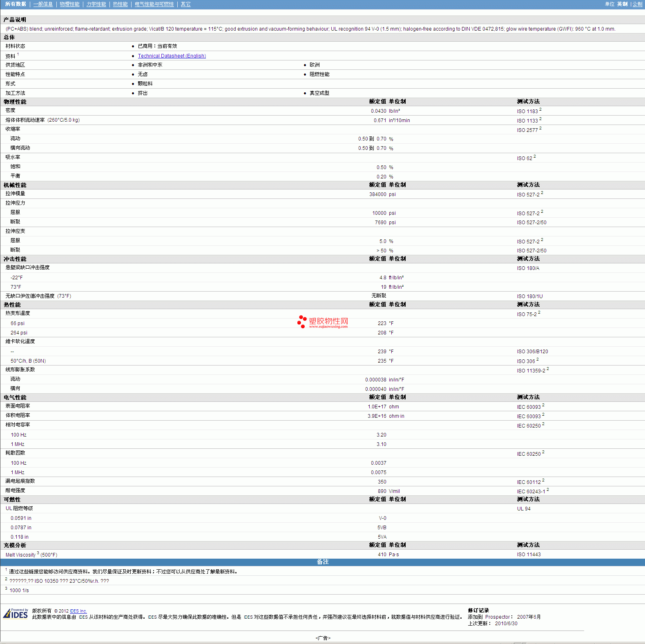Select the 力学性能 tab

(96, 4)
